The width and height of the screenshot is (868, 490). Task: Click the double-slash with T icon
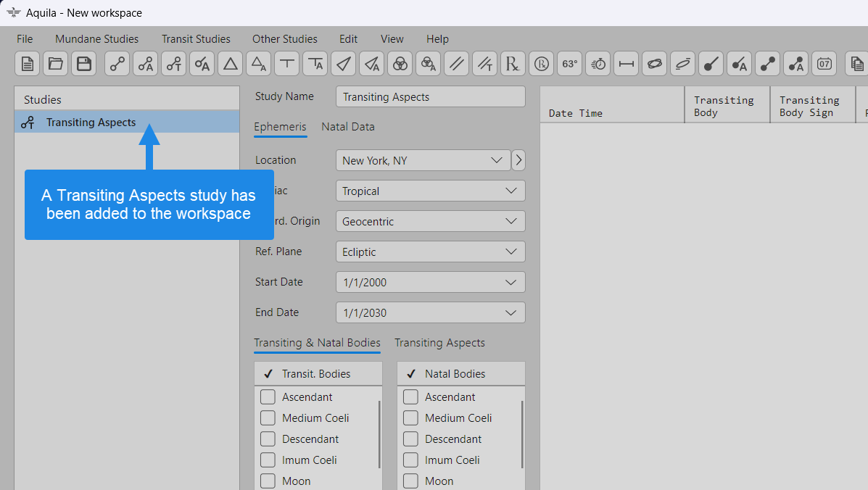click(x=484, y=64)
